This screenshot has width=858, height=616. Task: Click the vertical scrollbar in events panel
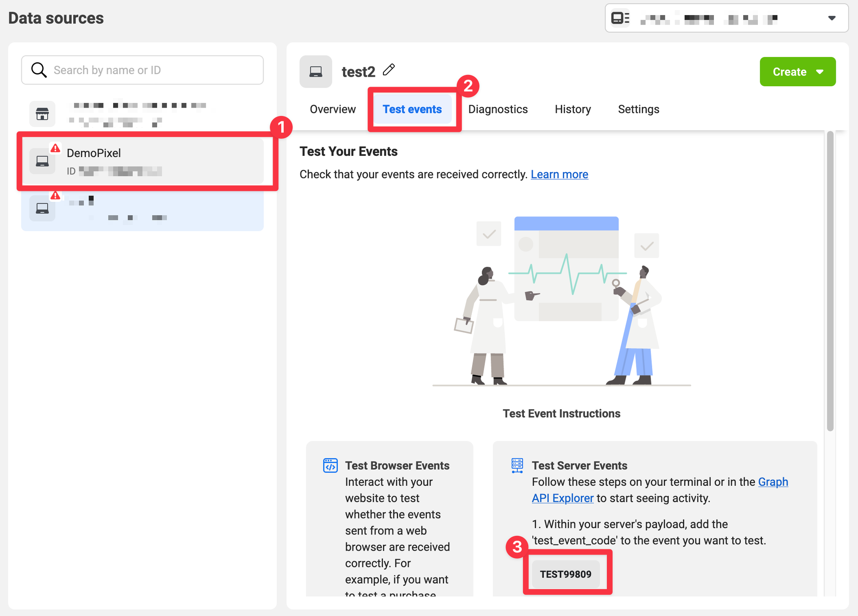830,281
